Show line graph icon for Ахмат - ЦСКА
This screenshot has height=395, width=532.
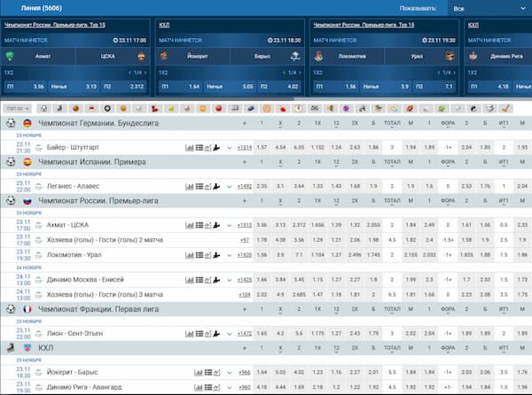click(x=208, y=225)
